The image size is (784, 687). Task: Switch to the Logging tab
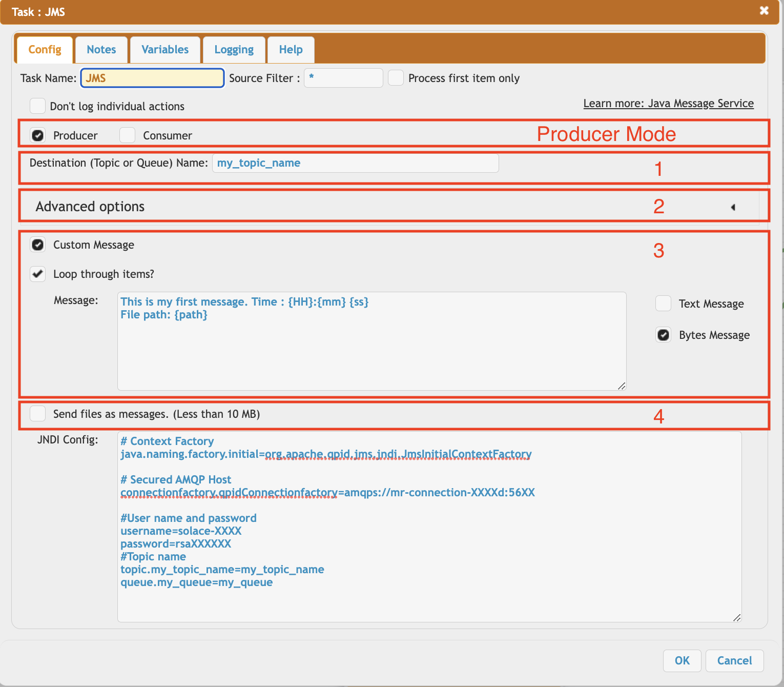(x=234, y=50)
